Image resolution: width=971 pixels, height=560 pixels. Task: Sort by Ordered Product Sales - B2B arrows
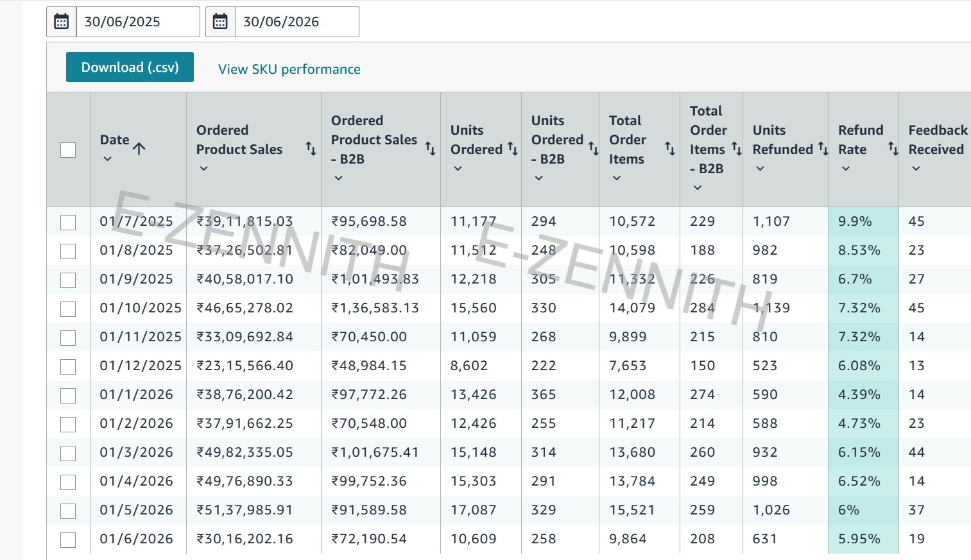coord(430,149)
